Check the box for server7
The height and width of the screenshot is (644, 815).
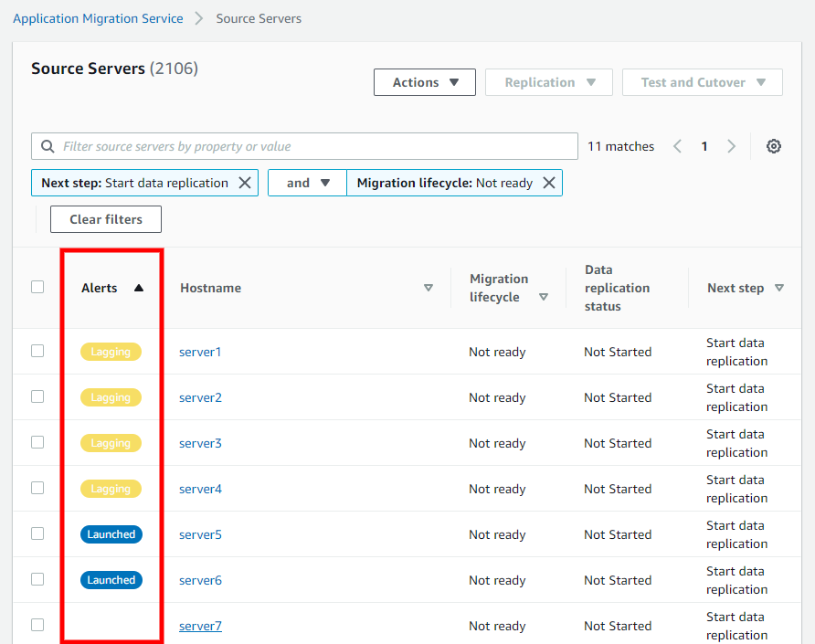pyautogui.click(x=37, y=625)
